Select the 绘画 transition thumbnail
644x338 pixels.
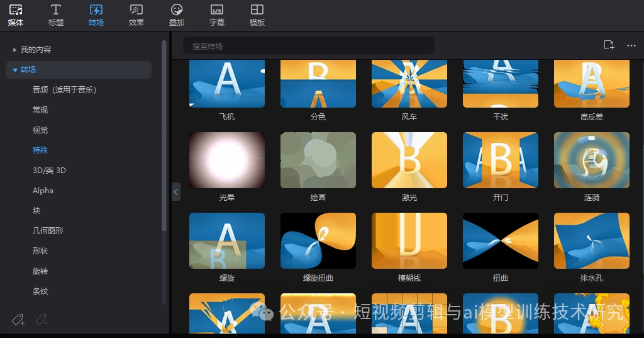click(318, 160)
